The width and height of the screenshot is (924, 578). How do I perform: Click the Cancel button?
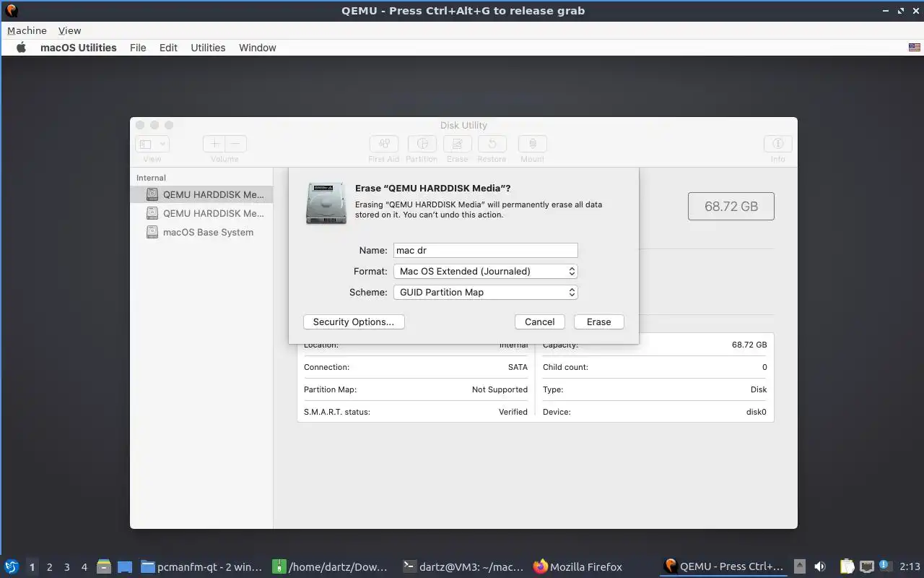(x=539, y=322)
